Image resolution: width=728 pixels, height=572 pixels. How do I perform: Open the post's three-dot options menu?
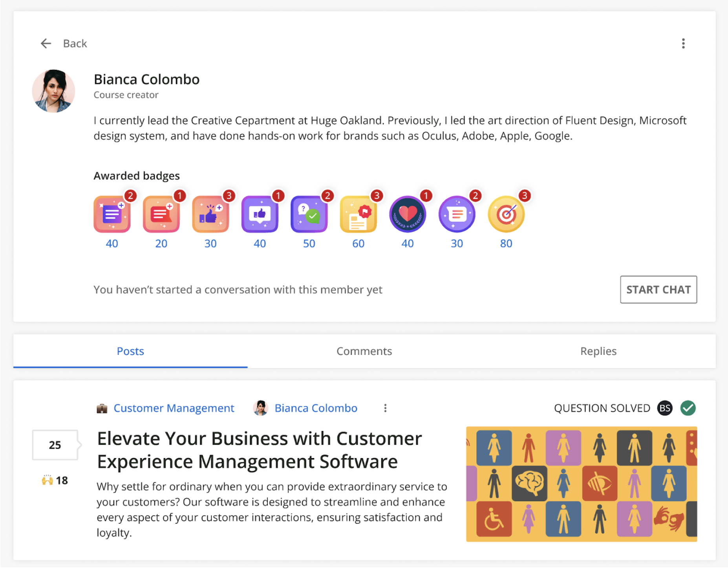[x=385, y=408]
